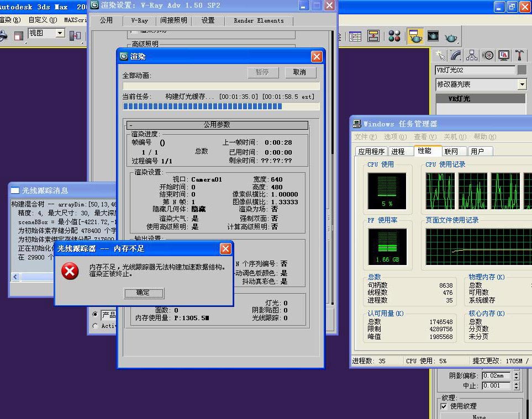The image size is (532, 419).
Task: Open the Curve Editor icon in main toolbar
Action: click(x=355, y=36)
